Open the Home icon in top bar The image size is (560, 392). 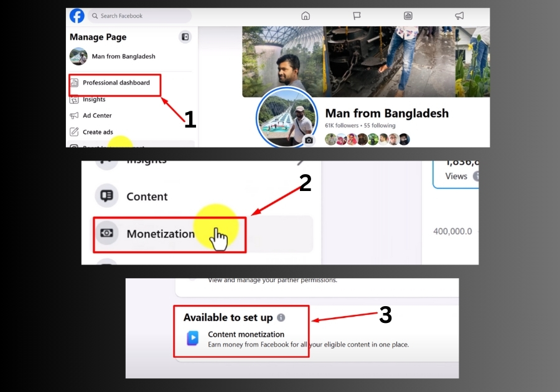(306, 16)
